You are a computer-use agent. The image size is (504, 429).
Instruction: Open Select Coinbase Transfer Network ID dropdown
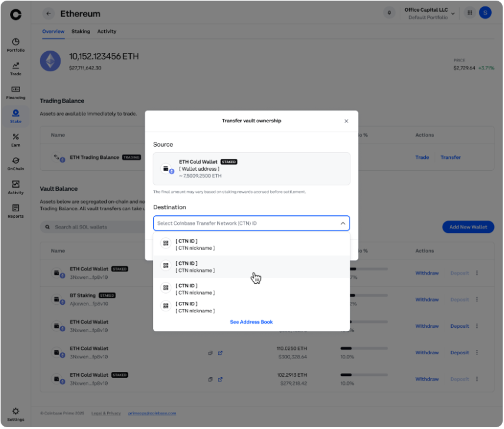251,224
